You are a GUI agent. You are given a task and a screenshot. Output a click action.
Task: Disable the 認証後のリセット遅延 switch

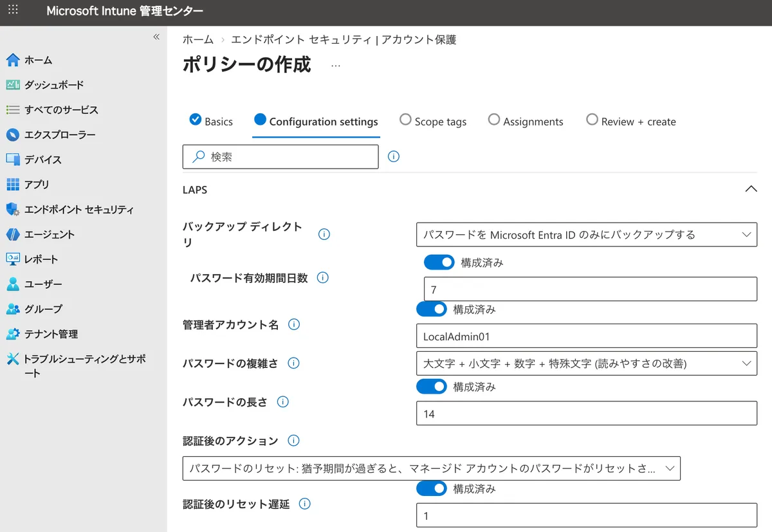pyautogui.click(x=432, y=489)
